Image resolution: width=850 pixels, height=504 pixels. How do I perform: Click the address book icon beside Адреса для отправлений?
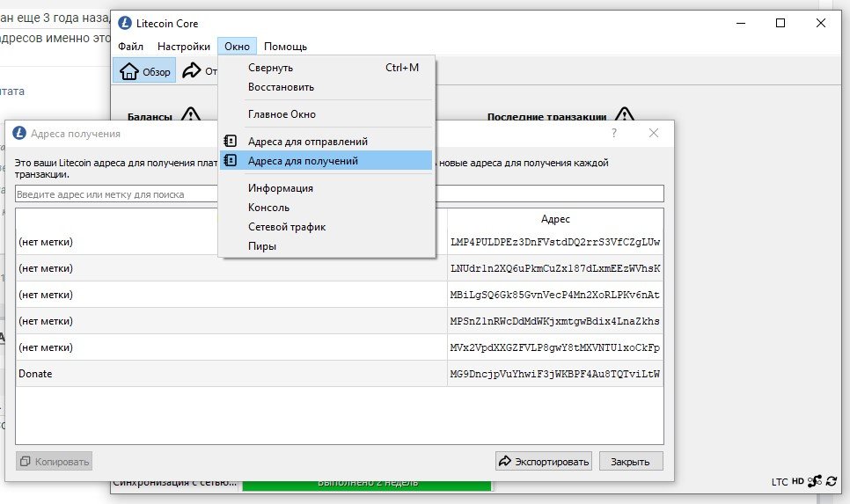pos(231,141)
